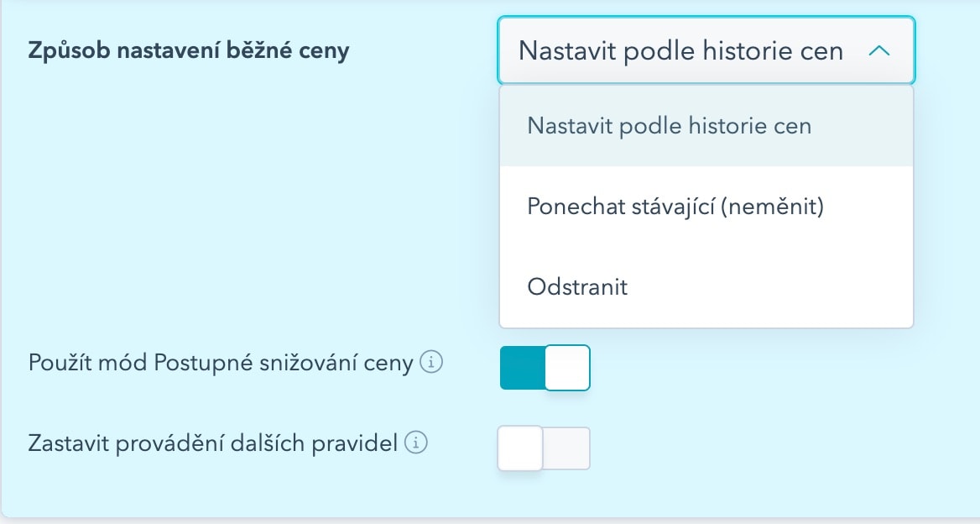The image size is (980, 524).
Task: Click the last entry in the open dropdown list
Action: pyautogui.click(x=706, y=287)
